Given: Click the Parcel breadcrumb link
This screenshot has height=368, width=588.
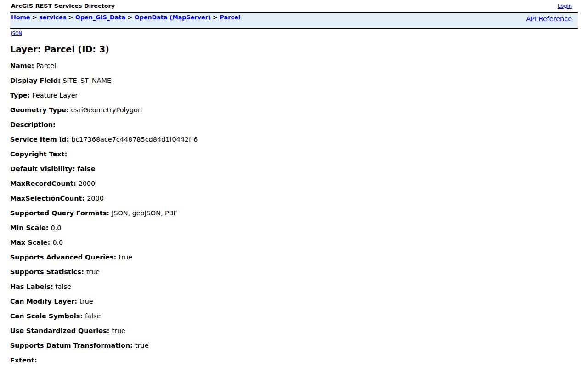Looking at the screenshot, I should click(x=230, y=17).
